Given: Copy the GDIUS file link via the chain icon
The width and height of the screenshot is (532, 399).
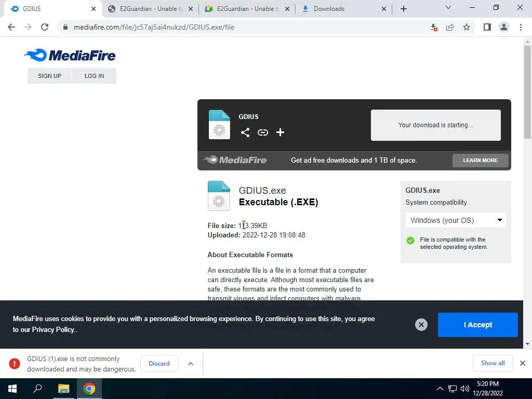Looking at the screenshot, I should (262, 132).
